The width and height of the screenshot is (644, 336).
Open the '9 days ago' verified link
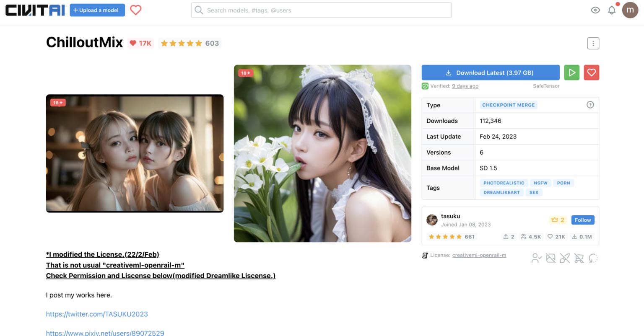point(465,86)
